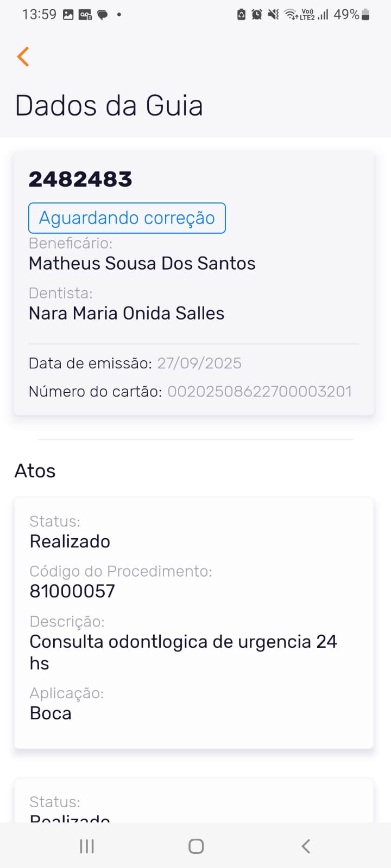The width and height of the screenshot is (391, 868).
Task: Tap the gallery notification icon
Action: 68,15
